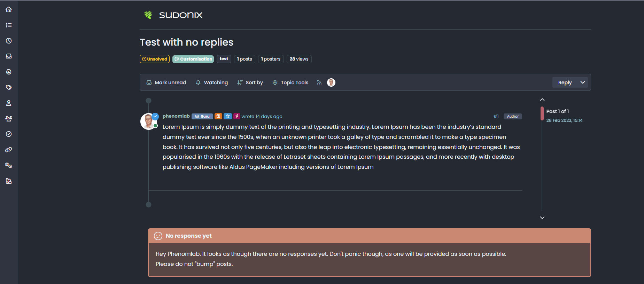The width and height of the screenshot is (644, 284).
Task: Jump to bottom with the navigator down chevron
Action: (x=542, y=218)
